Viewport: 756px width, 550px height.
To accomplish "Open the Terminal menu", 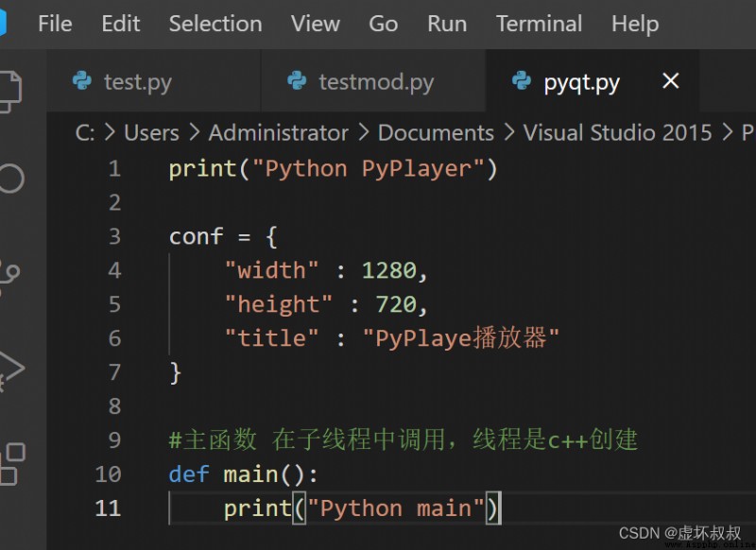I will pyautogui.click(x=539, y=24).
